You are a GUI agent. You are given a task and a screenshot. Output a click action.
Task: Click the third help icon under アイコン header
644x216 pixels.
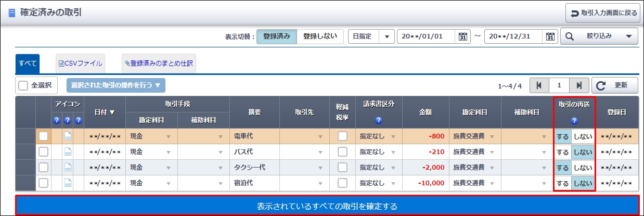(78, 120)
